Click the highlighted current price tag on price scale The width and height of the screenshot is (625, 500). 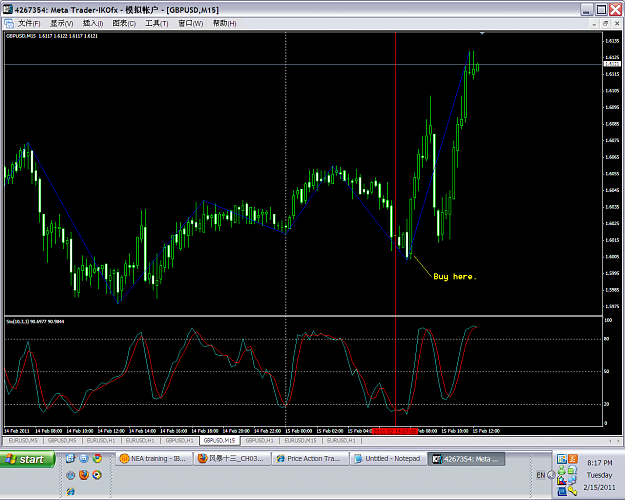coord(612,64)
